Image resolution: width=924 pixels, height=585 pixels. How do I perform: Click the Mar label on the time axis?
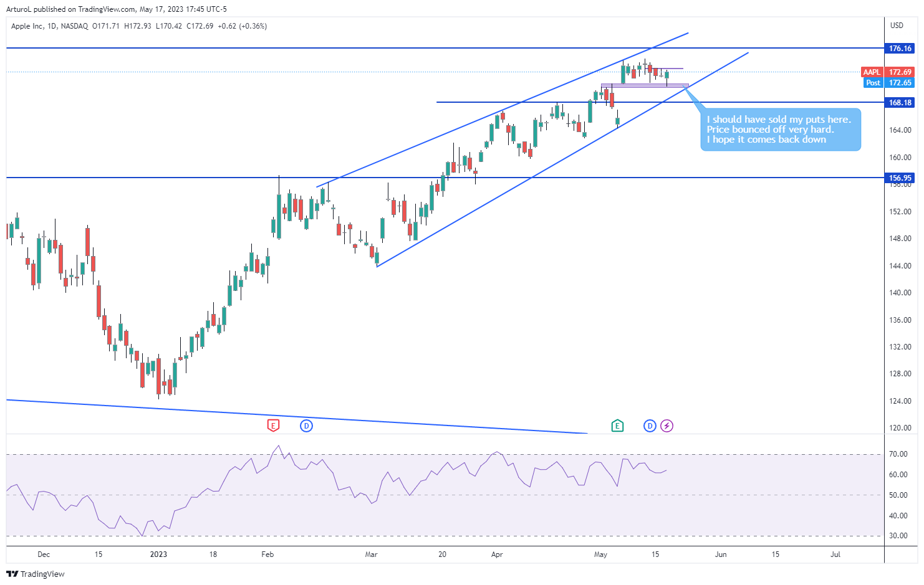coord(371,554)
